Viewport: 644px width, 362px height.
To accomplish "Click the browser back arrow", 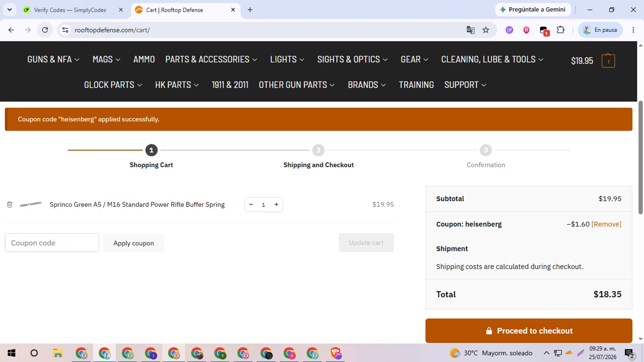I will click(x=11, y=30).
